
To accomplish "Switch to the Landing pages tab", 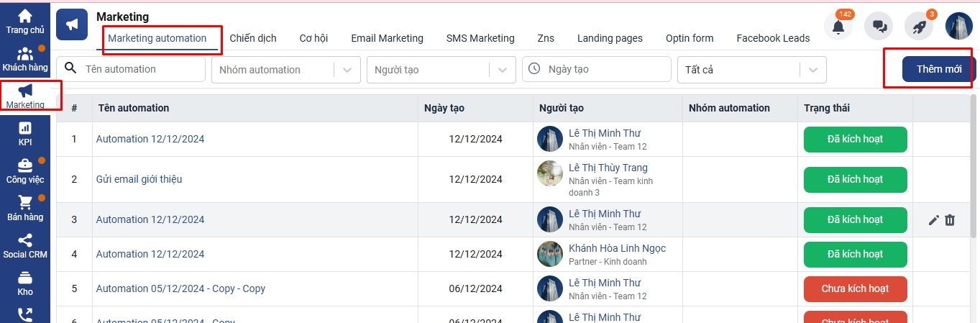I will tap(610, 38).
